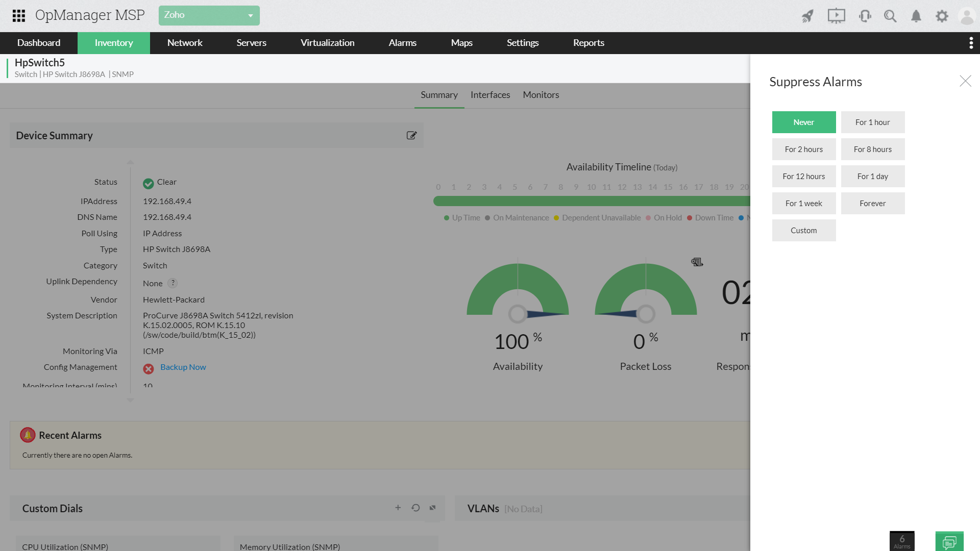Click the headset support icon
Viewport: 980px width, 551px height.
point(865,16)
